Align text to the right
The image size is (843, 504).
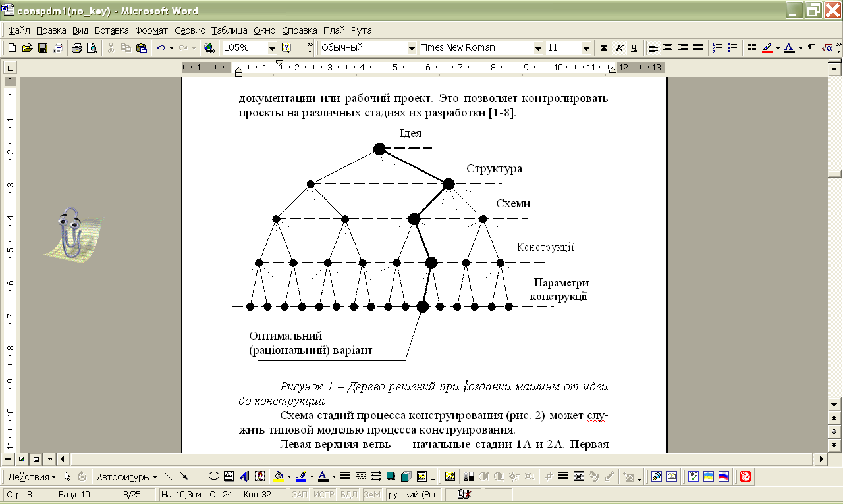pyautogui.click(x=683, y=48)
